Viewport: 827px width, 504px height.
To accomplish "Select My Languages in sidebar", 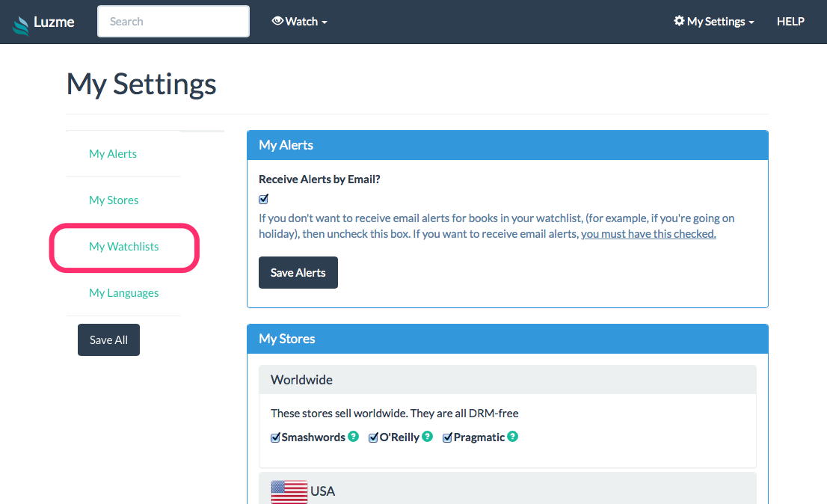I will [x=124, y=293].
